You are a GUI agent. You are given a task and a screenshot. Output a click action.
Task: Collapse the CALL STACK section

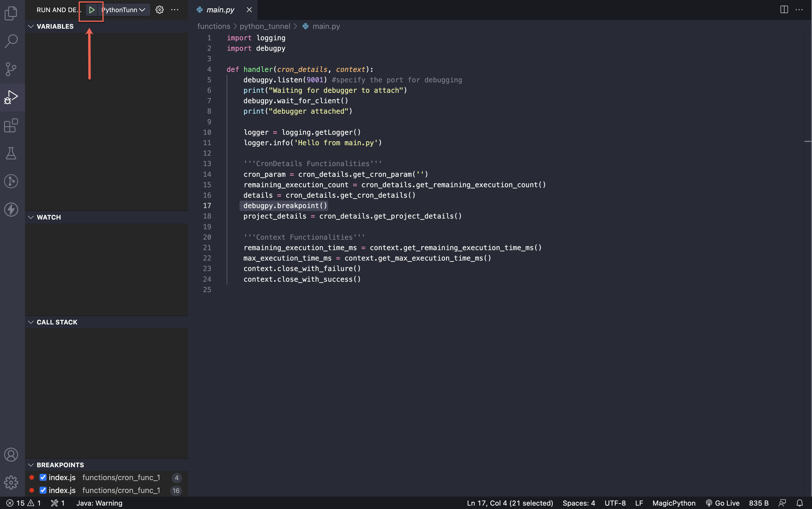(x=107, y=322)
